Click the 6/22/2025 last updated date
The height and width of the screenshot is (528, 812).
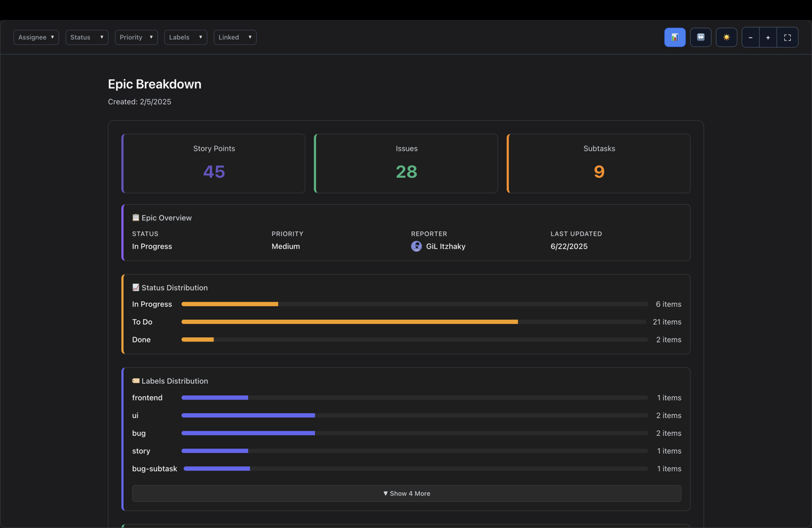569,246
